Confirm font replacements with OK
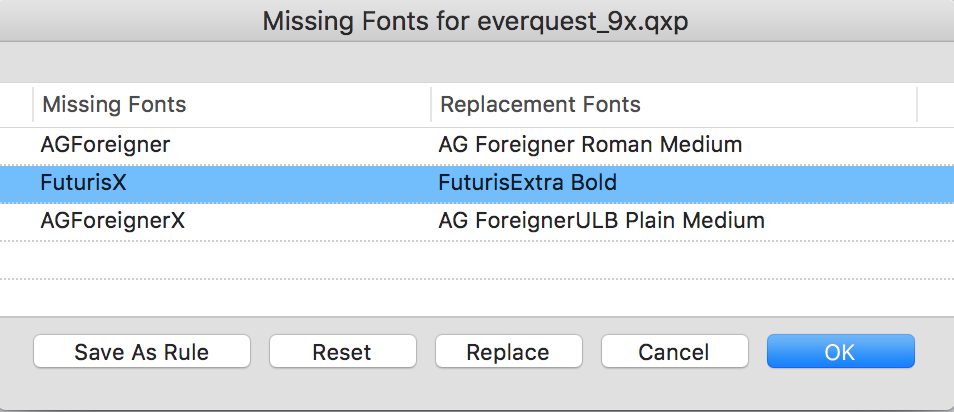 point(840,352)
